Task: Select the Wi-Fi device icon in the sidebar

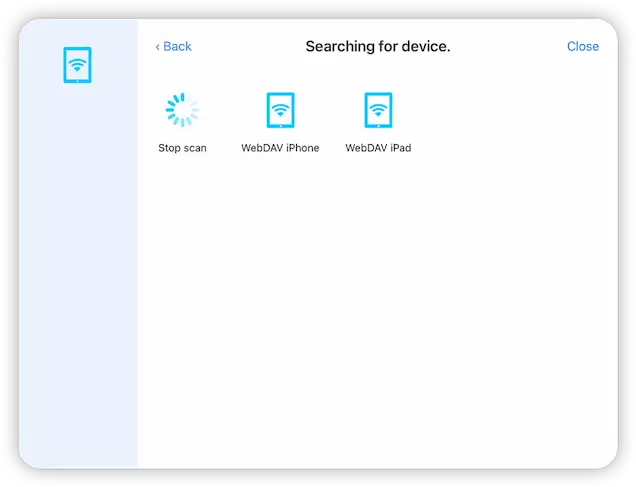Action: (x=77, y=67)
